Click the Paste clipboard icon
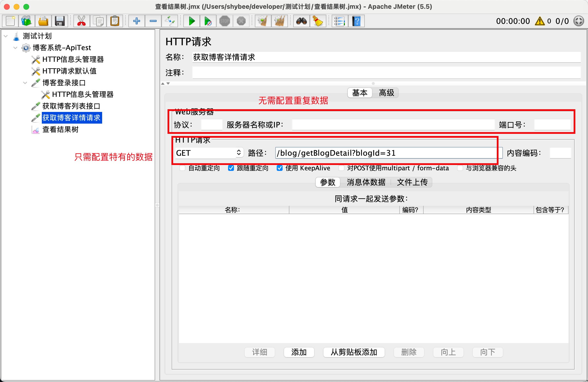Image resolution: width=588 pixels, height=382 pixels. (115, 21)
